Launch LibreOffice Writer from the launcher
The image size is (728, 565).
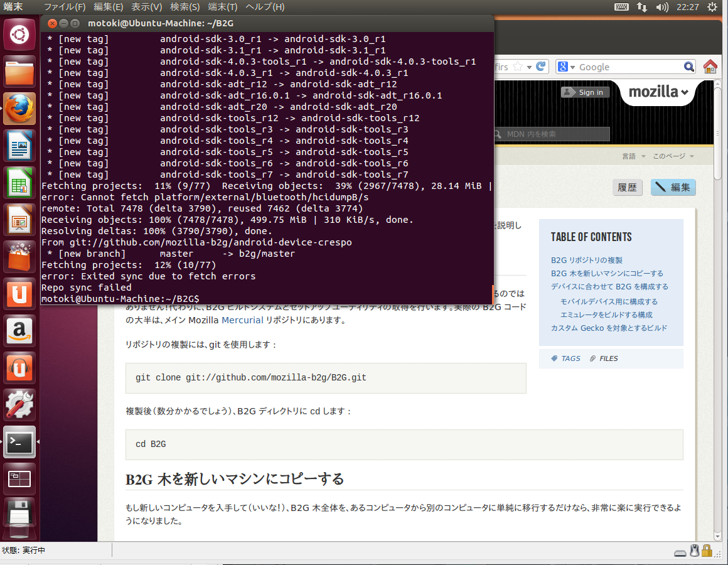click(19, 146)
